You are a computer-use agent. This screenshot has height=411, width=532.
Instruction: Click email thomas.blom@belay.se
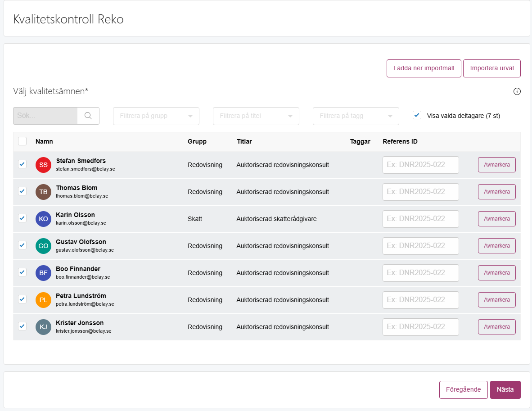pos(82,196)
